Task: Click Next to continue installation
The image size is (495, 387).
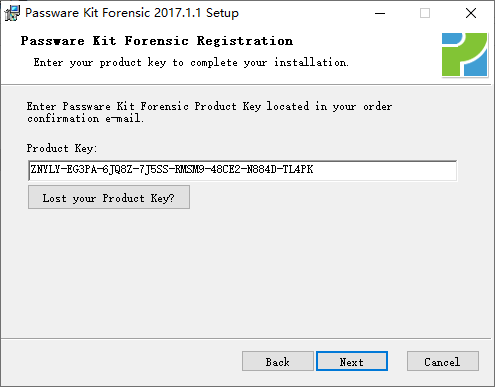Action: pos(352,361)
